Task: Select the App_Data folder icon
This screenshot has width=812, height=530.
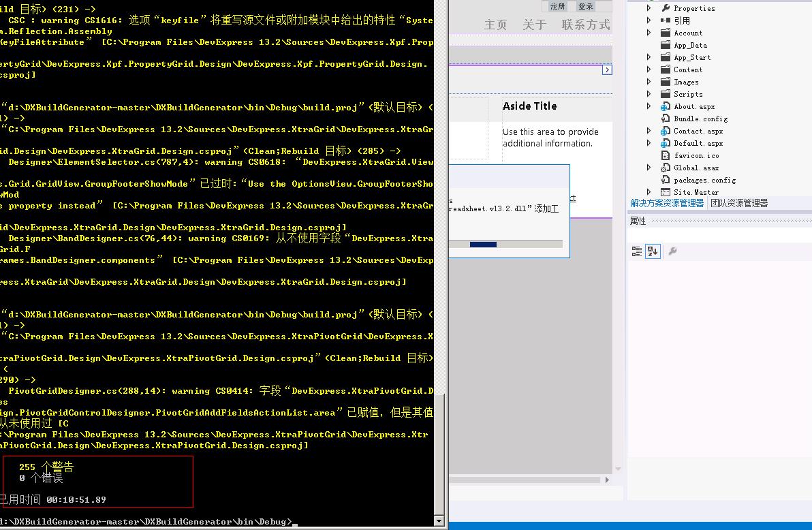Action: tap(666, 45)
